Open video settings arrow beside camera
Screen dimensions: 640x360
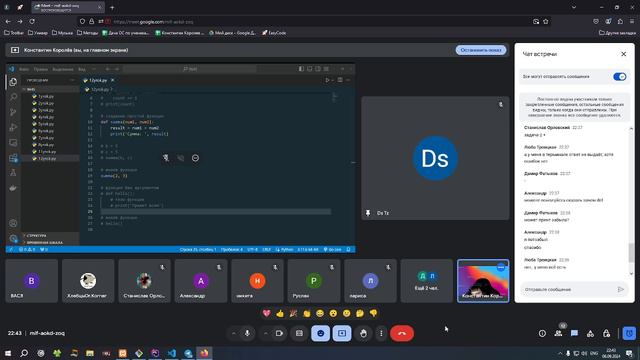pos(266,333)
